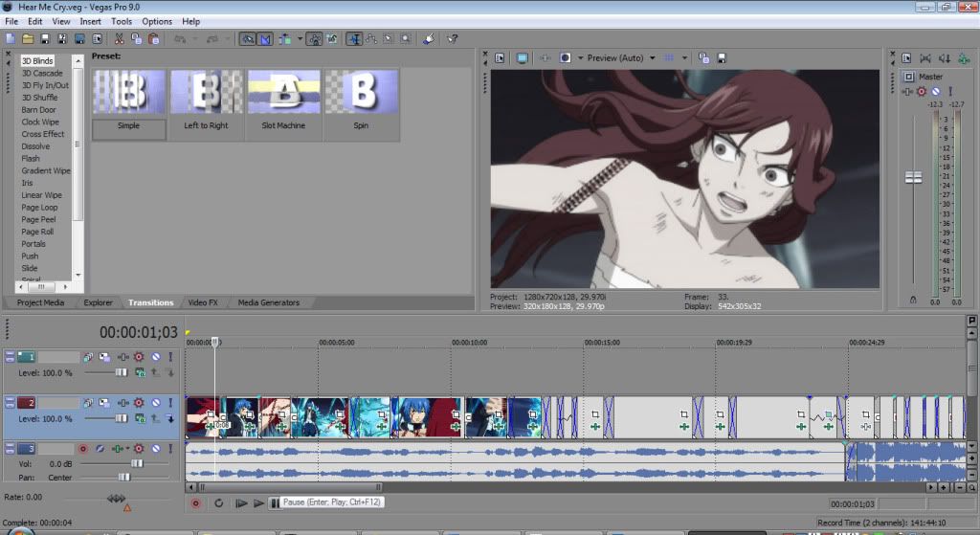Open the preview overlays grid dropdown arrow
The image size is (980, 535).
pyautogui.click(x=683, y=57)
